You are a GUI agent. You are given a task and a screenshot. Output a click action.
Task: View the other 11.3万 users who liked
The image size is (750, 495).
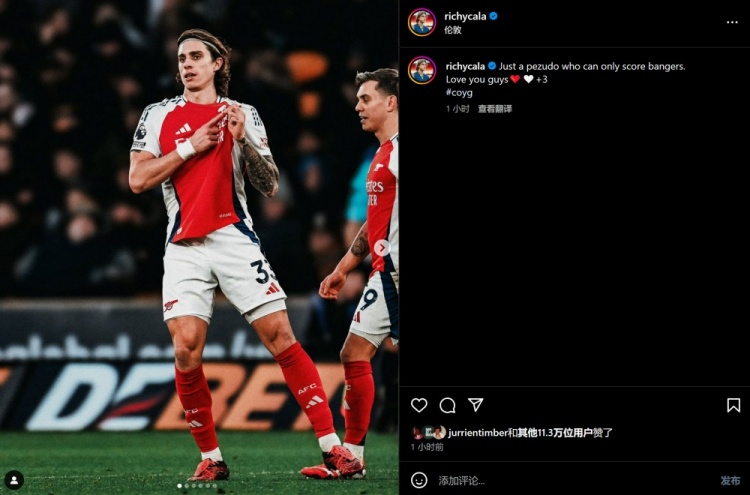tap(555, 433)
